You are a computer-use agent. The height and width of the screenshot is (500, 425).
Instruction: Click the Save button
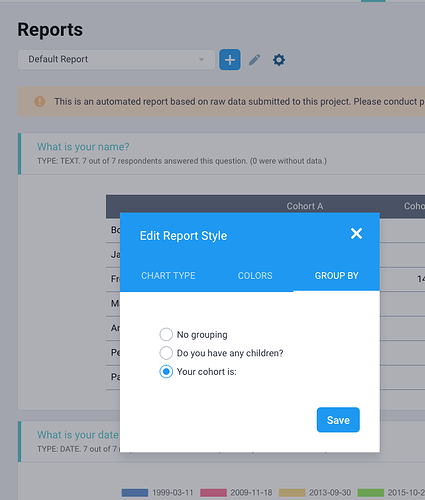[338, 420]
